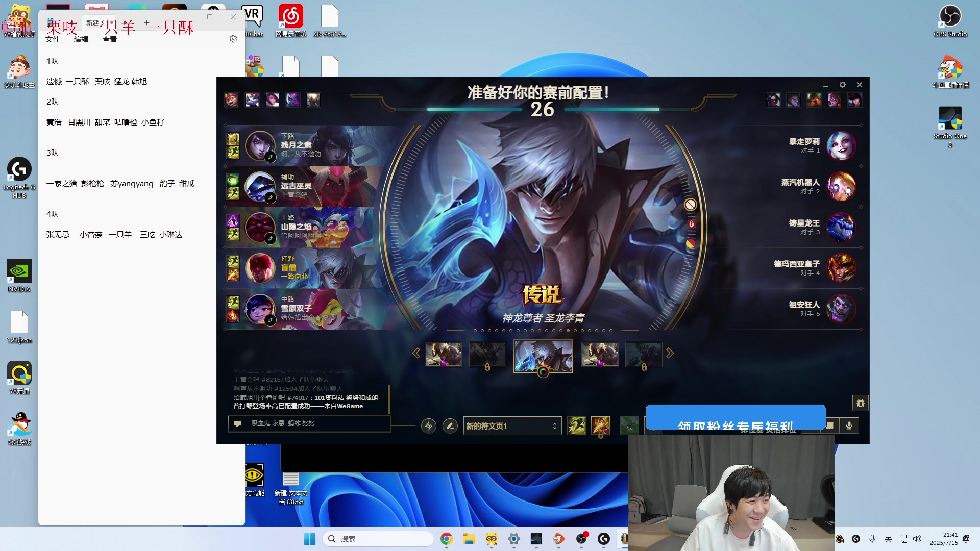
Task: Click the first banned champion icon on your team
Action: coord(232,100)
